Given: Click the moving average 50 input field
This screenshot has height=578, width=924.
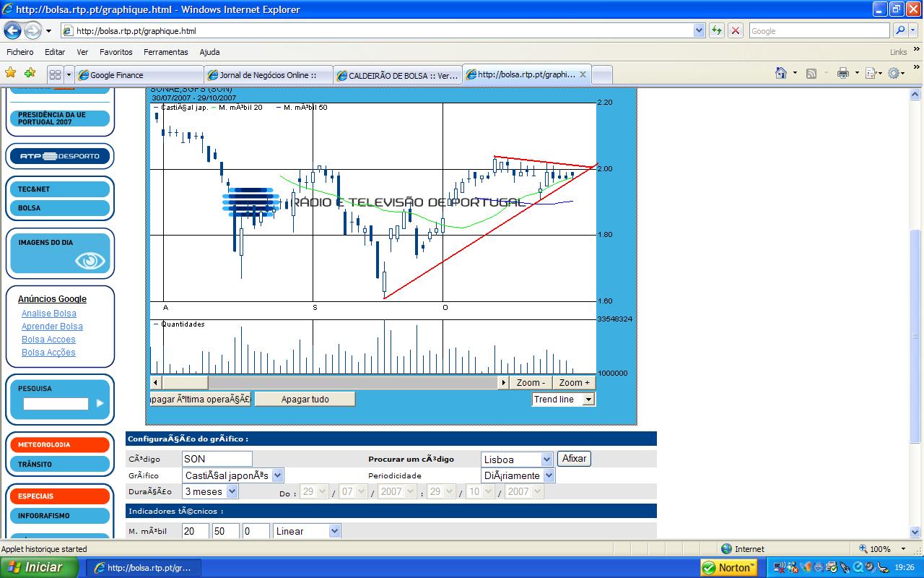Looking at the screenshot, I should click(x=226, y=531).
